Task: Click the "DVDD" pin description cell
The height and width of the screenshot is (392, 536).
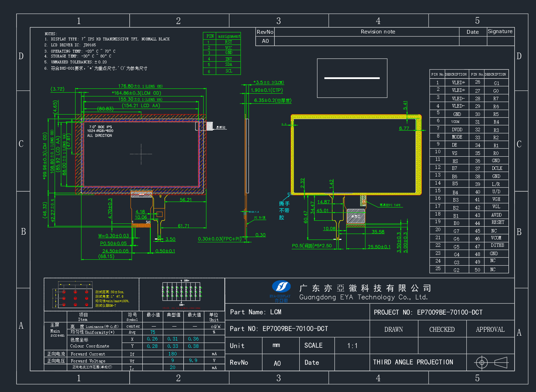Action: click(x=457, y=130)
